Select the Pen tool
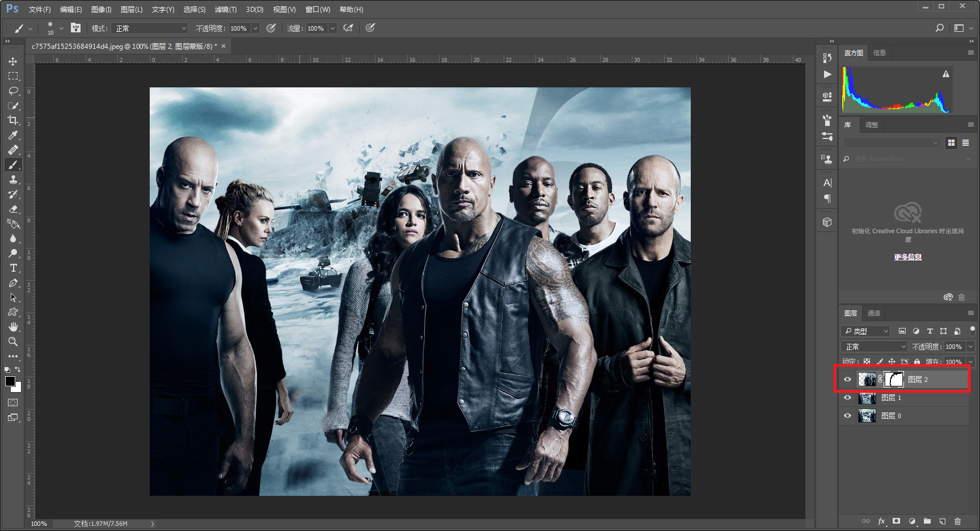Viewport: 980px width, 531px height. pos(13,283)
